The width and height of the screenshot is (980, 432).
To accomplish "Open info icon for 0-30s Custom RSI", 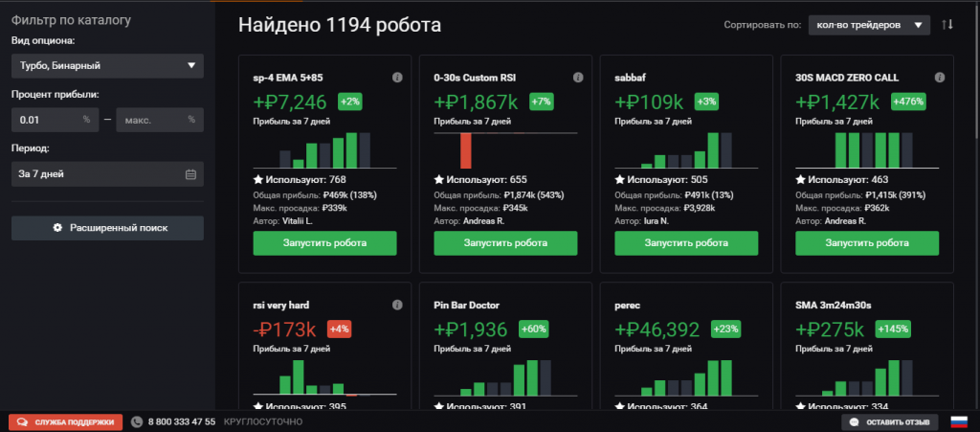I will (x=578, y=78).
